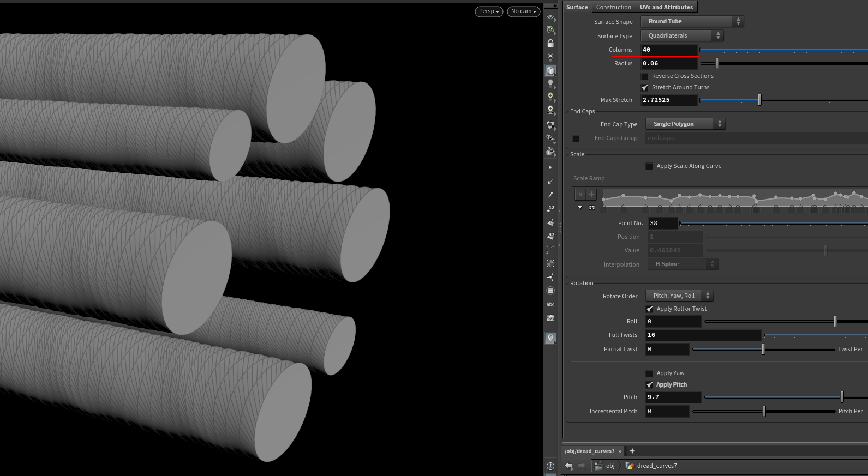Click the green reference plane icon
This screenshot has width=868, height=476.
tap(550, 30)
